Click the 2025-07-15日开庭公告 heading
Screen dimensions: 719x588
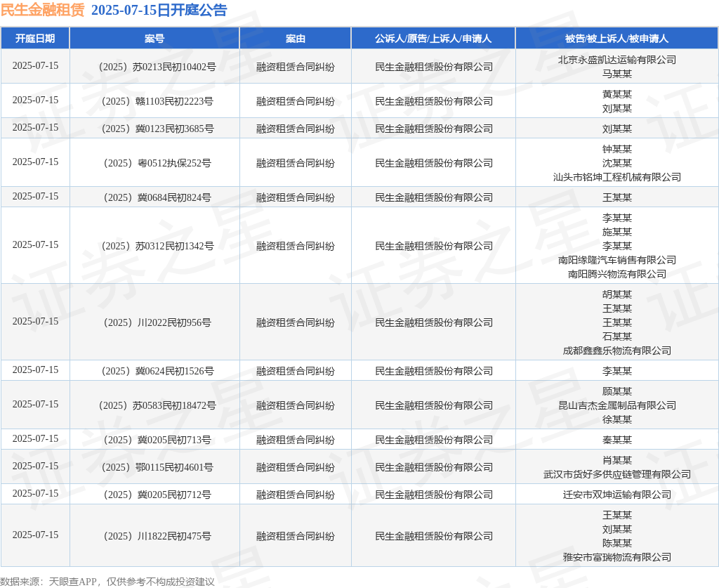click(159, 10)
